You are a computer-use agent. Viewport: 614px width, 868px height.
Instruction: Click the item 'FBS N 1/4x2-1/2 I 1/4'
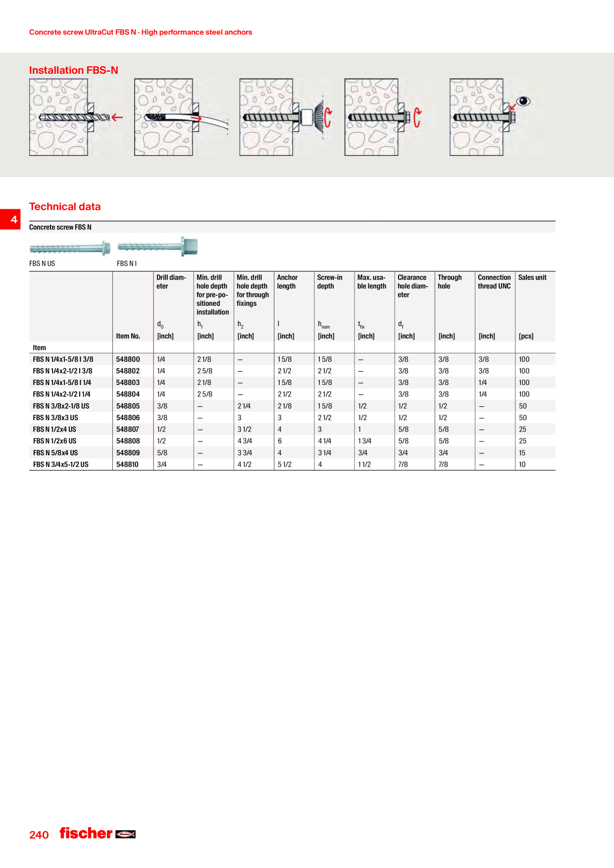61,394
